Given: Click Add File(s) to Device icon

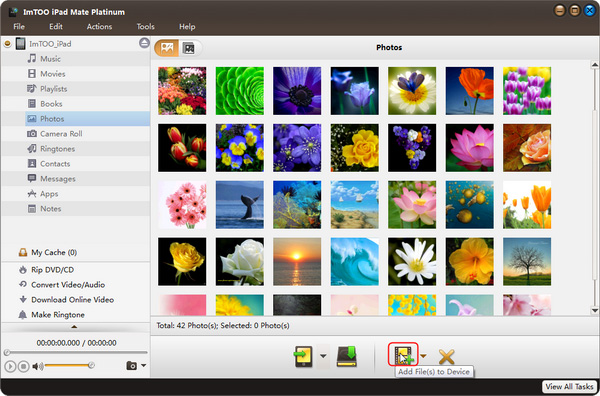Looking at the screenshot, I should click(403, 354).
